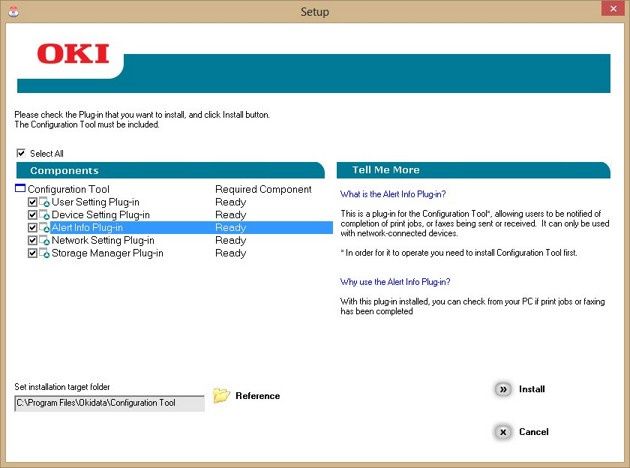Click the Setup title bar application icon
Image resolution: width=630 pixels, height=468 pixels.
(x=13, y=11)
